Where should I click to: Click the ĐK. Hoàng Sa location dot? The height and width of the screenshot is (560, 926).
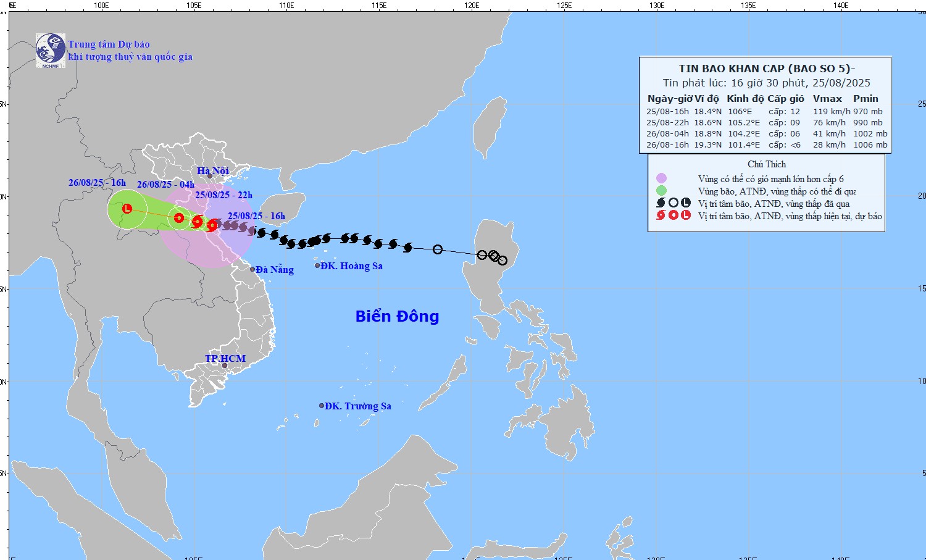pyautogui.click(x=317, y=265)
